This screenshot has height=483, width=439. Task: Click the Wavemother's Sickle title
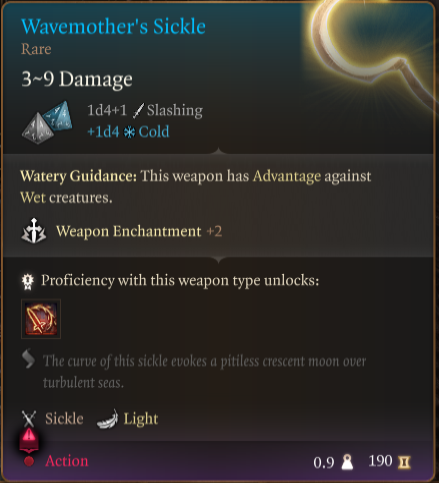tap(113, 27)
